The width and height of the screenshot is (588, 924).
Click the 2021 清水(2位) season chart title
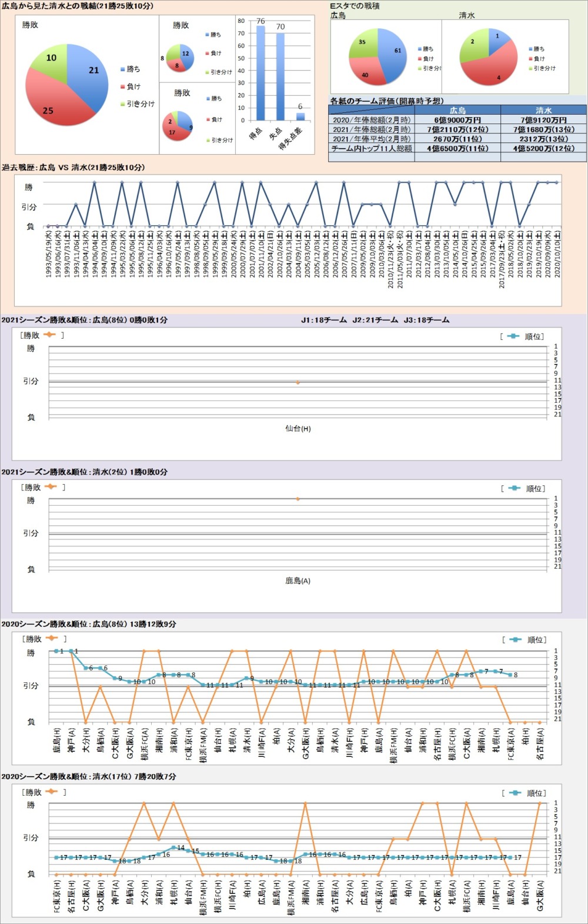tap(85, 472)
